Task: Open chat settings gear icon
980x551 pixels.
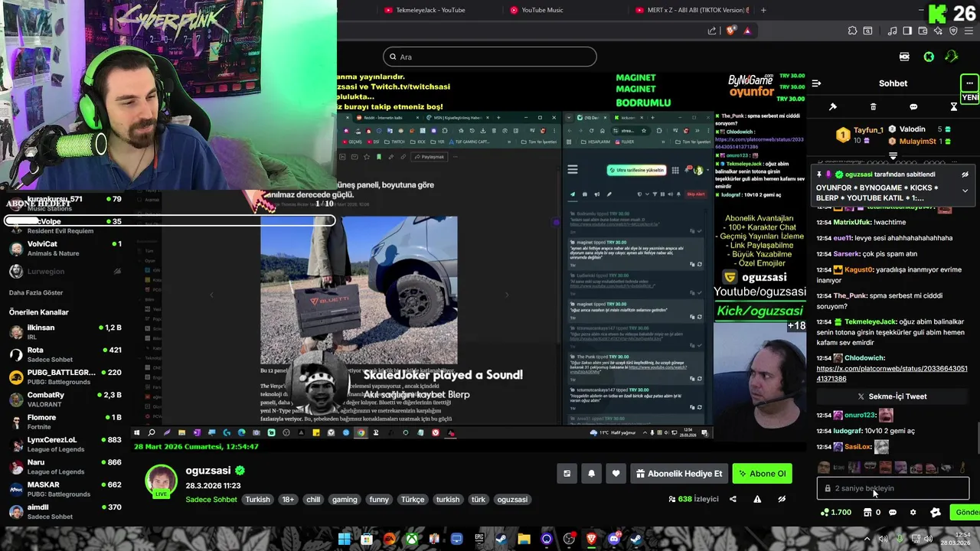Action: (x=913, y=512)
